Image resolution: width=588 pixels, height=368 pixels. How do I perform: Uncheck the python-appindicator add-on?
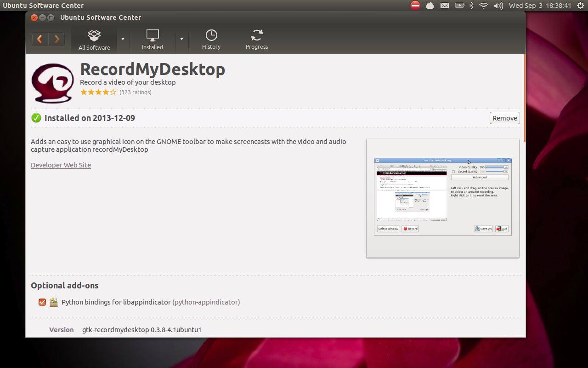pos(42,302)
